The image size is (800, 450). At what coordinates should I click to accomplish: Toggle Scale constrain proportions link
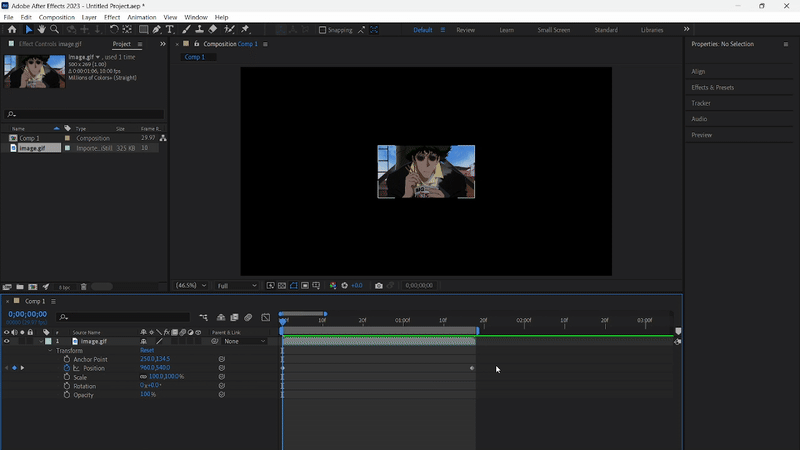[143, 377]
